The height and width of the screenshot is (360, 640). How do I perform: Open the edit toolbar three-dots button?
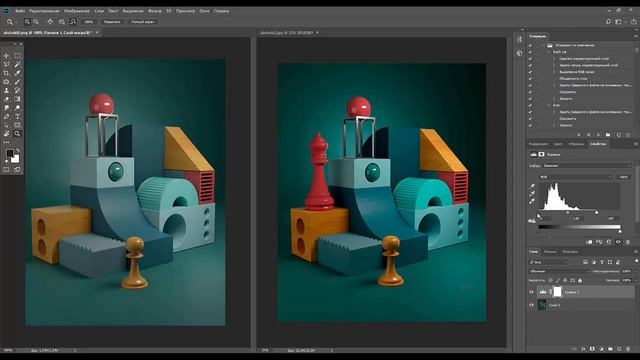7,142
